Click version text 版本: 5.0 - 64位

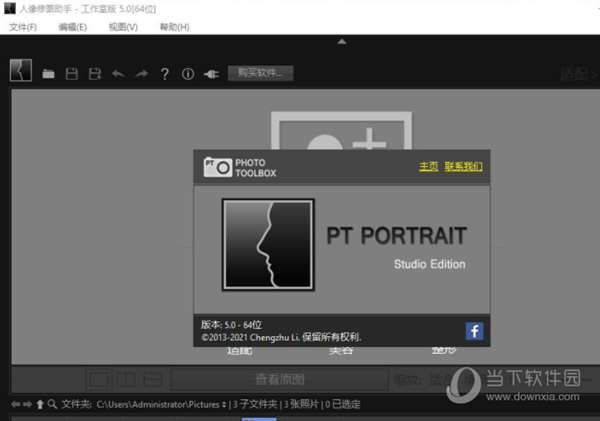[232, 325]
